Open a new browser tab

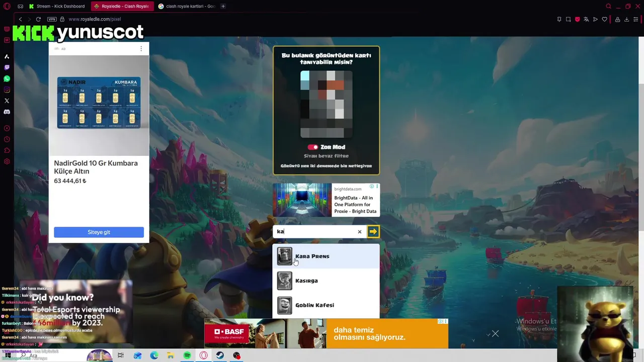223,6
